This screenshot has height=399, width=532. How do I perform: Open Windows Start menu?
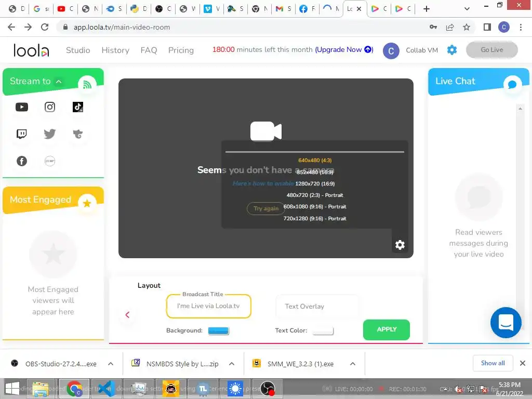[x=12, y=389]
